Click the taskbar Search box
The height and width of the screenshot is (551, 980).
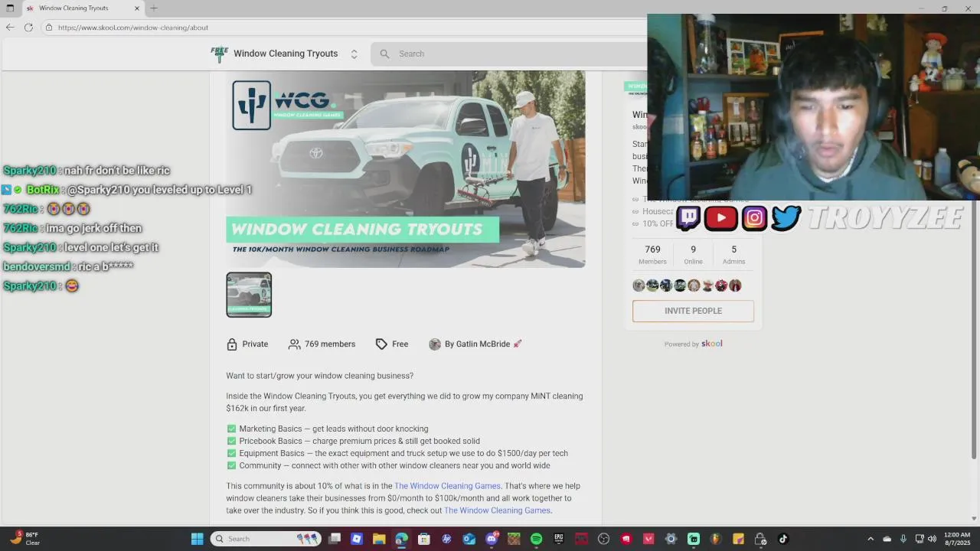pos(265,539)
